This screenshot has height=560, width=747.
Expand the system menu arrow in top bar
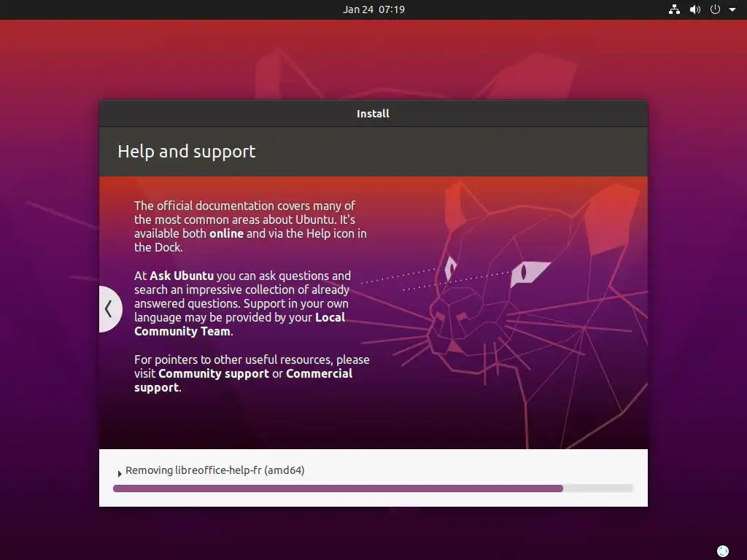click(732, 9)
